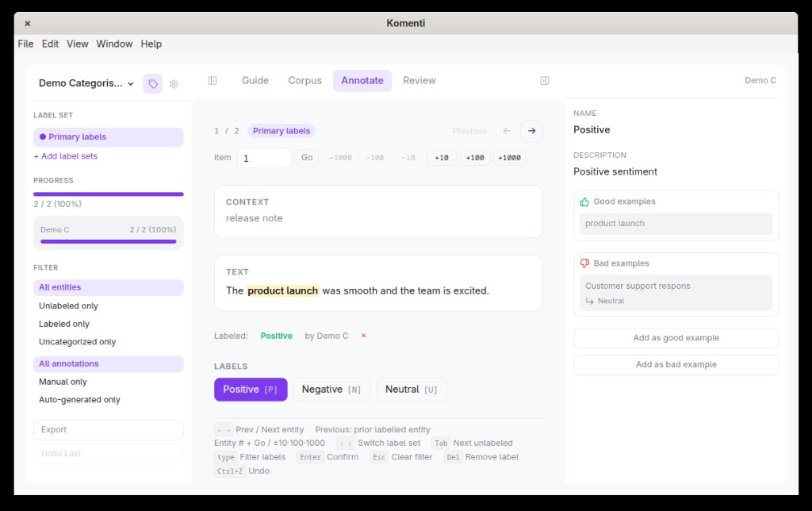Viewport: 812px width, 511px height.
Task: Jump back with -1000 button
Action: pos(340,158)
